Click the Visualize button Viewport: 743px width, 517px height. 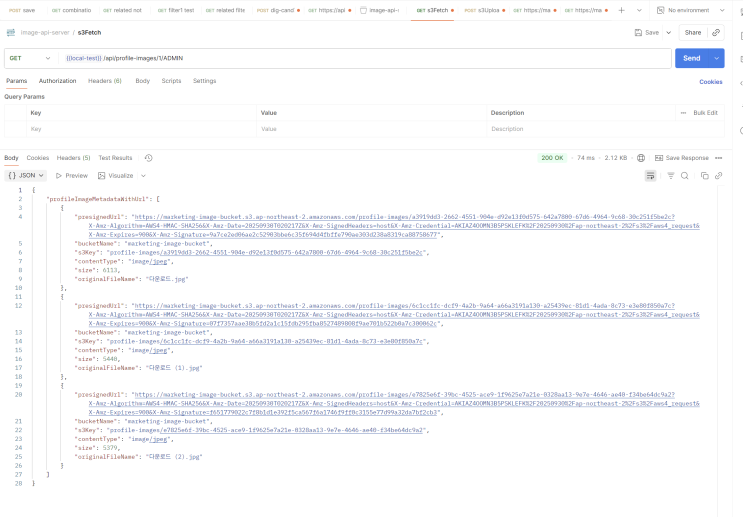coord(116,175)
